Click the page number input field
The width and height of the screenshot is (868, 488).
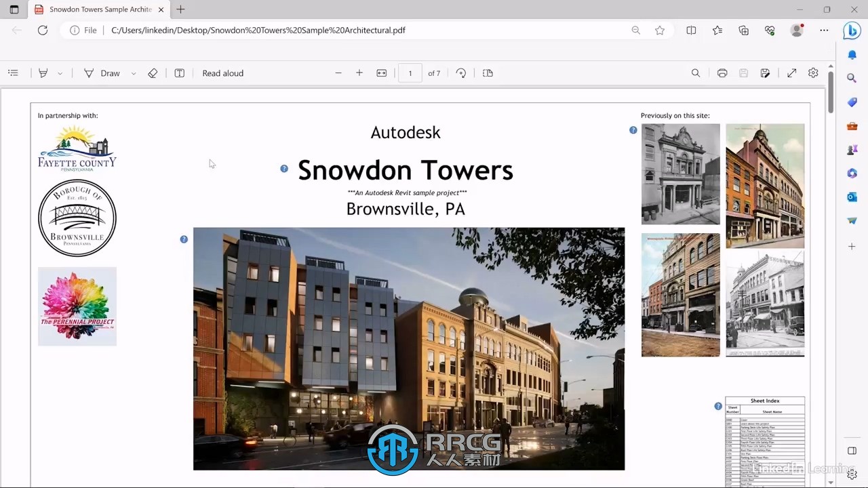pyautogui.click(x=410, y=73)
